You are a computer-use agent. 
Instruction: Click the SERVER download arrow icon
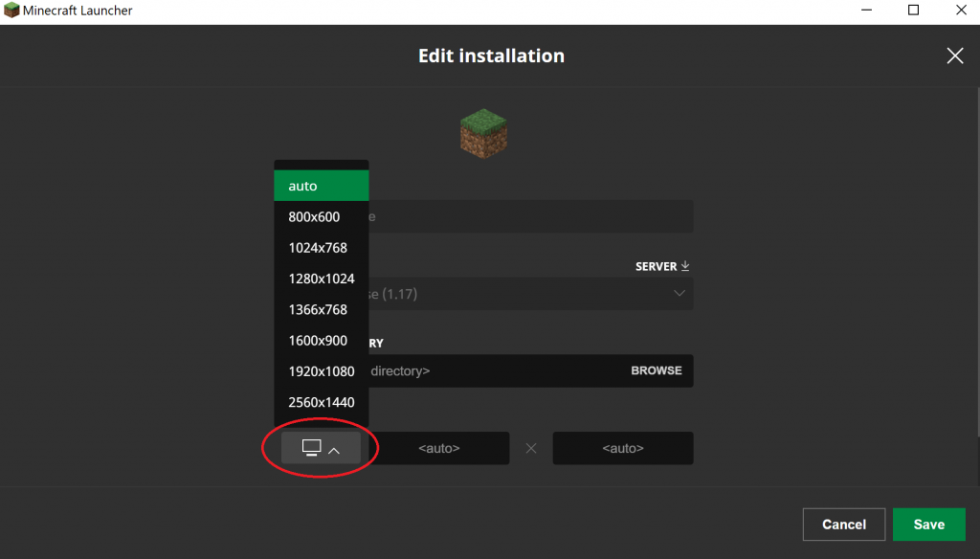pos(685,266)
